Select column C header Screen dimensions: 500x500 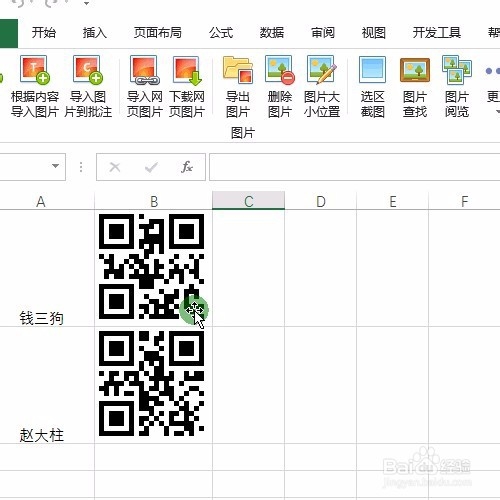[249, 201]
